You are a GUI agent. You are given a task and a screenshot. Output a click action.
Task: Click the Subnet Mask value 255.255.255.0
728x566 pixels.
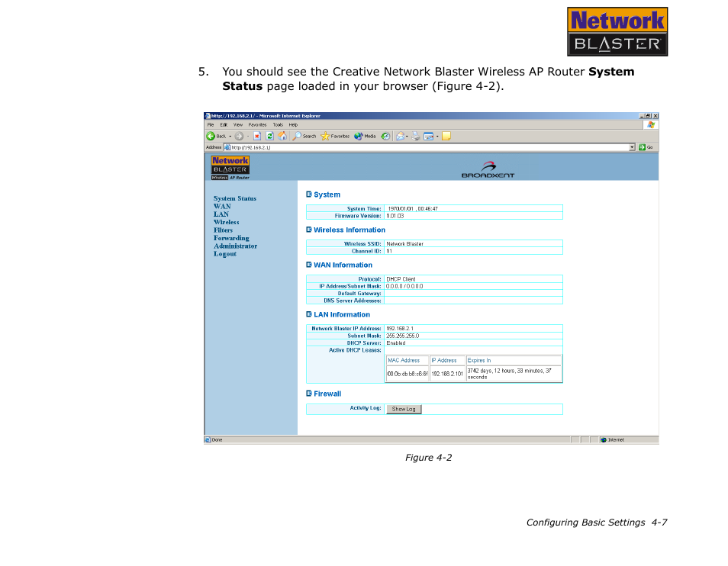402,336
